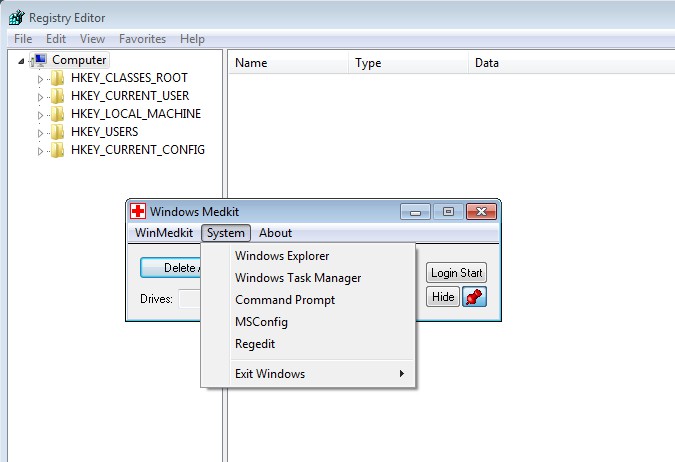This screenshot has height=462, width=675.
Task: Open the Exit Windows submenu arrow
Action: click(x=401, y=373)
